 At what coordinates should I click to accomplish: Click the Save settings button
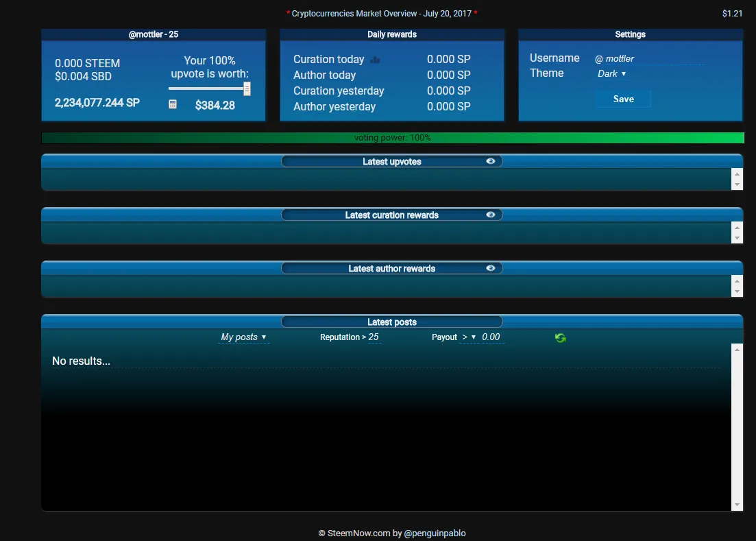(x=624, y=99)
